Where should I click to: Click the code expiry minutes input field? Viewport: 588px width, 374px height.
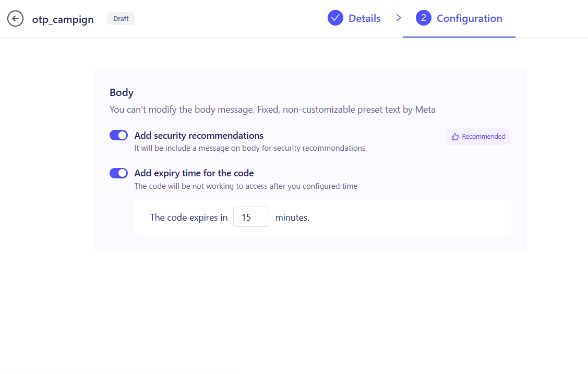click(251, 217)
